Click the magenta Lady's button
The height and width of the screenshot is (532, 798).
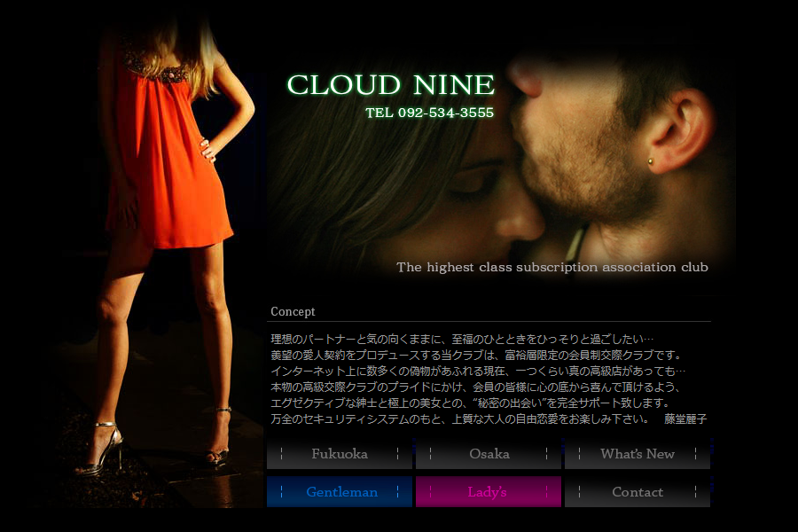pyautogui.click(x=489, y=492)
